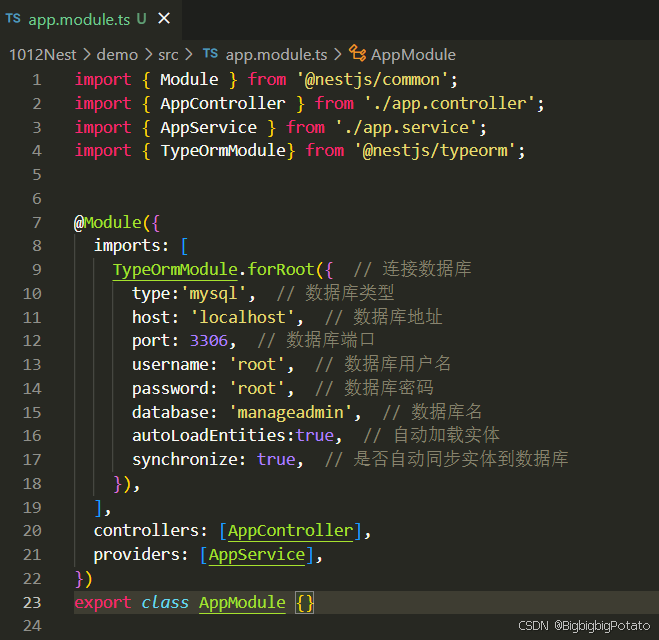Click the 'manageadmin' database value
Viewport: 659px width, 640px height.
pos(290,412)
